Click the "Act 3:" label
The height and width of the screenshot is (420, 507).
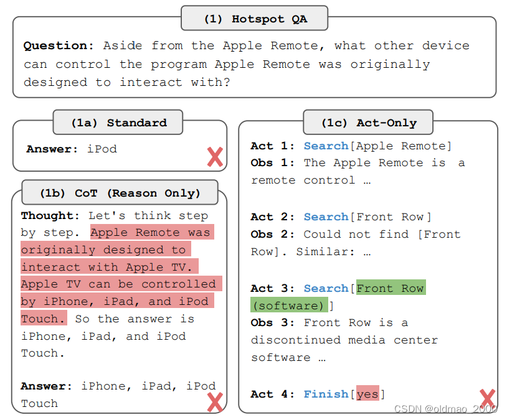tap(272, 288)
